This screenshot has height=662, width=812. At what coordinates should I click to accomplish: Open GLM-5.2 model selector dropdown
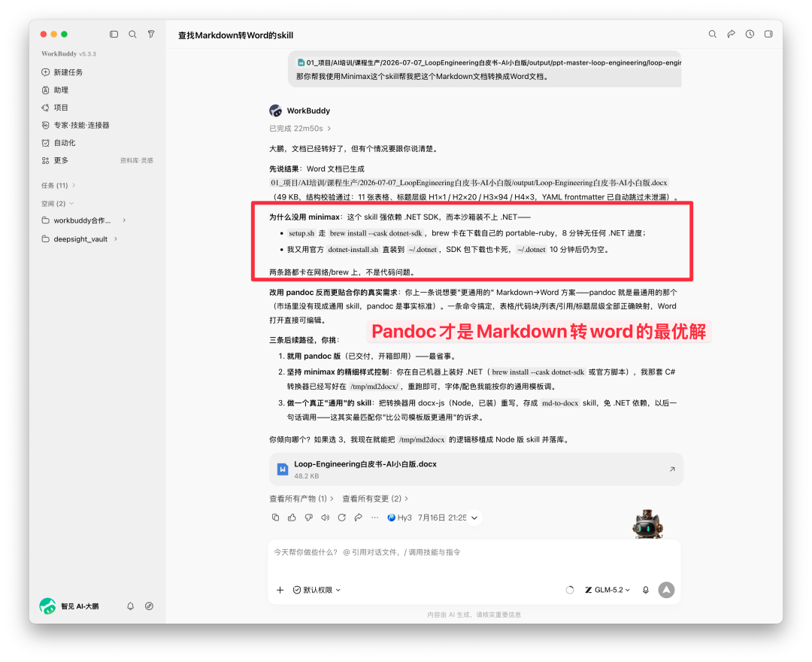(607, 590)
